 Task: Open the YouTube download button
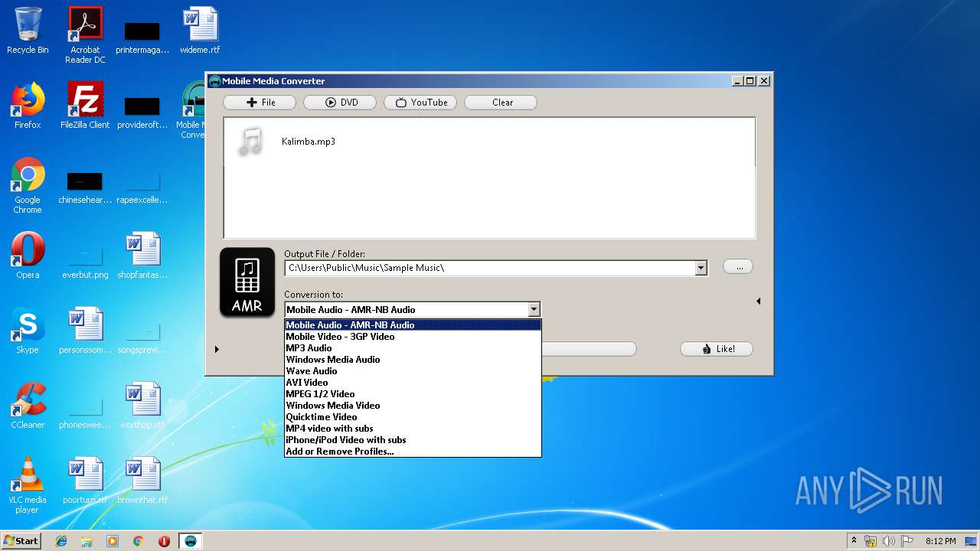(420, 103)
